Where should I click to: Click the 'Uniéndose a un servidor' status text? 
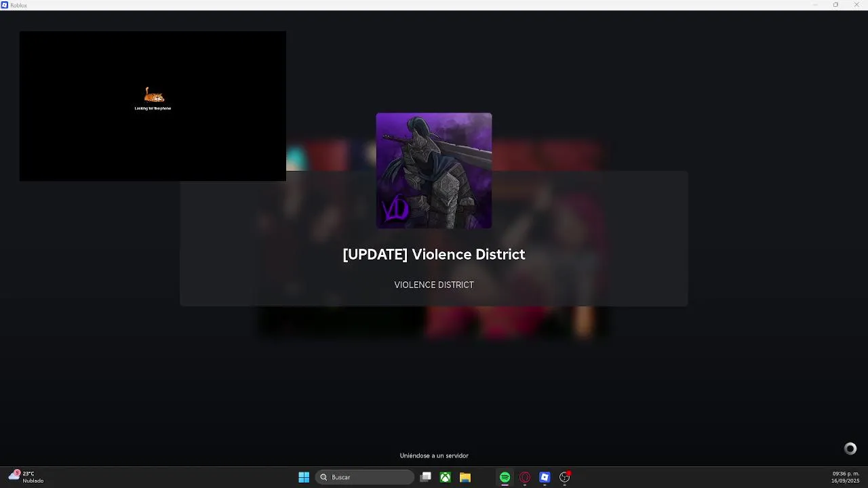click(434, 455)
